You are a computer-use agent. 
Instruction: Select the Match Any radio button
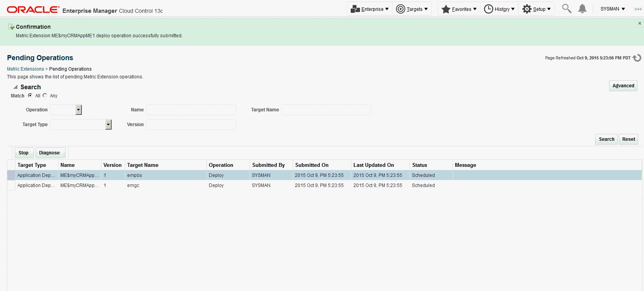(x=45, y=95)
